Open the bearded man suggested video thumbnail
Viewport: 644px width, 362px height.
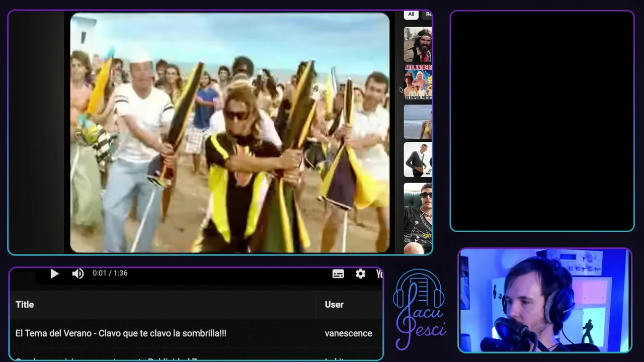point(418,44)
